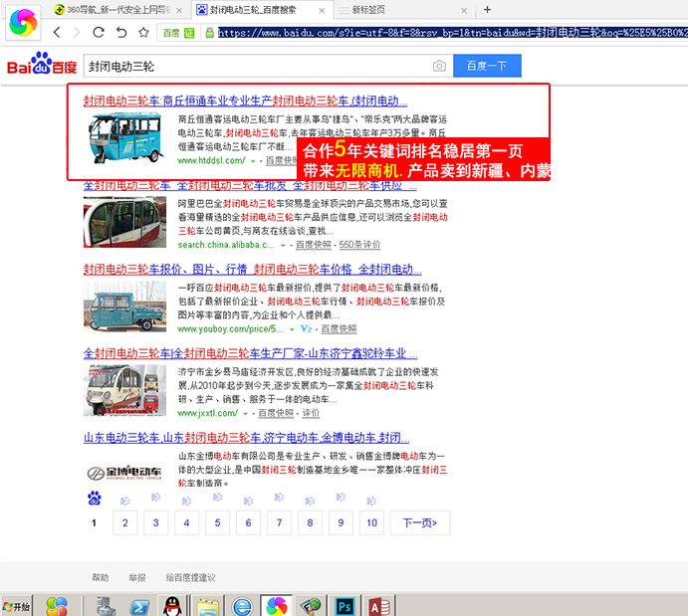Open the 550条评价 link
The height and width of the screenshot is (616, 688).
(359, 245)
